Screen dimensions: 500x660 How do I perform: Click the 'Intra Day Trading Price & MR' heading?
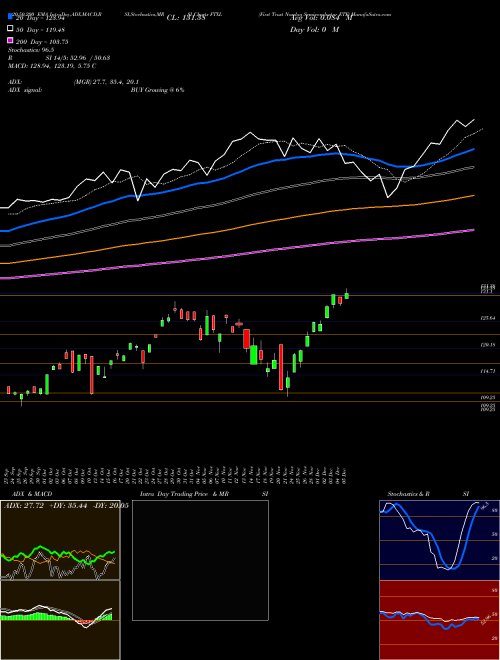pos(184,494)
